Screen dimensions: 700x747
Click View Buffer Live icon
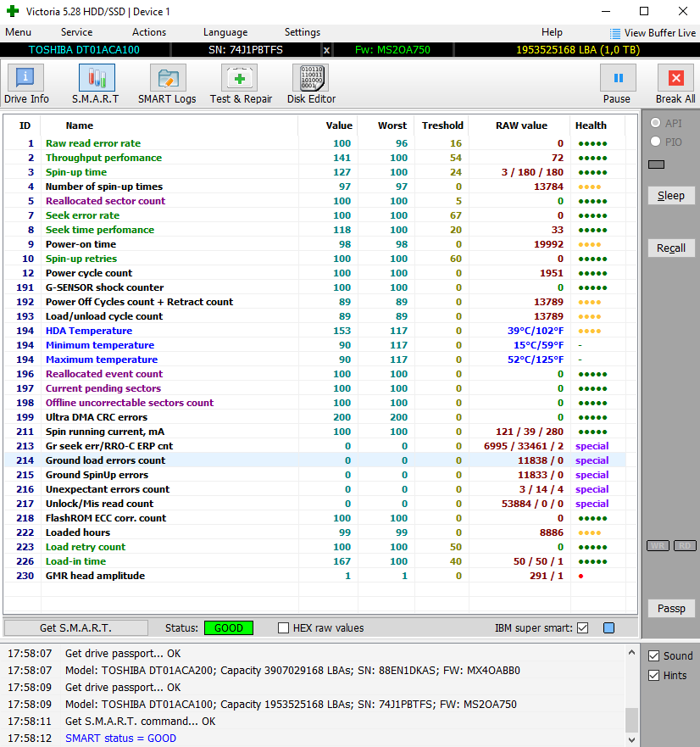pos(614,33)
